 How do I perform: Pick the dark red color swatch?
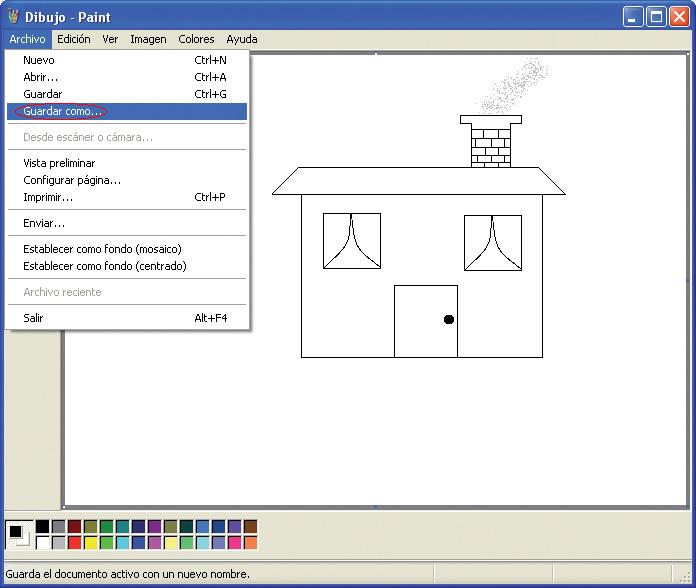(x=75, y=527)
